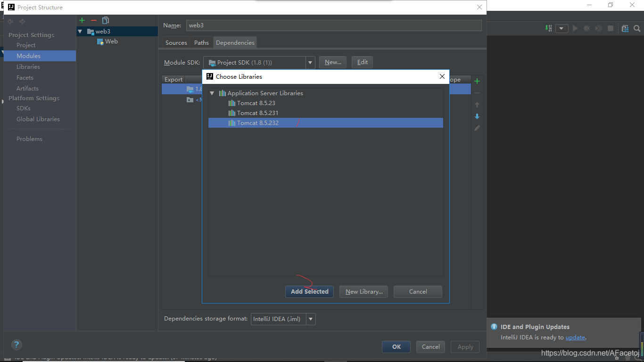Select Tomcat 8.5.23 library row
644x362 pixels.
click(x=326, y=103)
